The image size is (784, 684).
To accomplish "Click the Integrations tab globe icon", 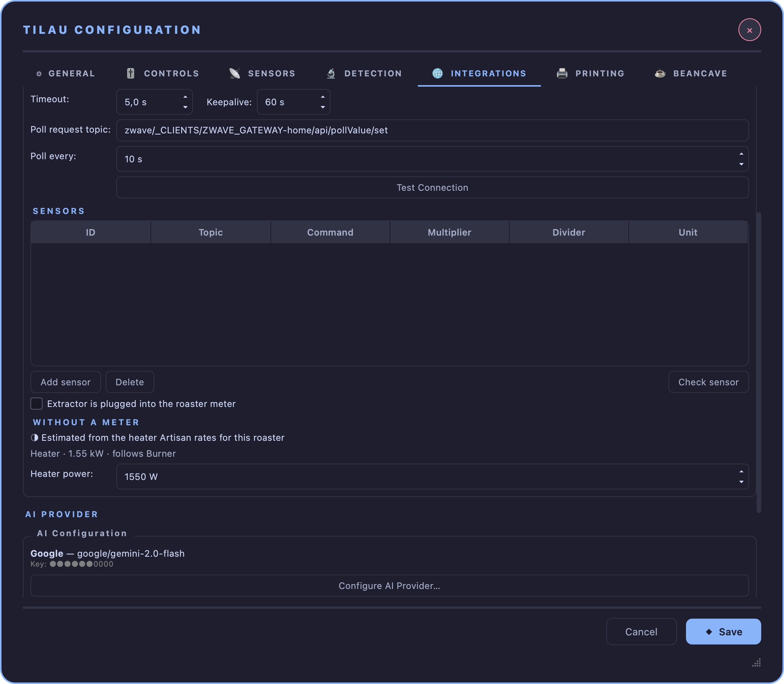I will [437, 73].
